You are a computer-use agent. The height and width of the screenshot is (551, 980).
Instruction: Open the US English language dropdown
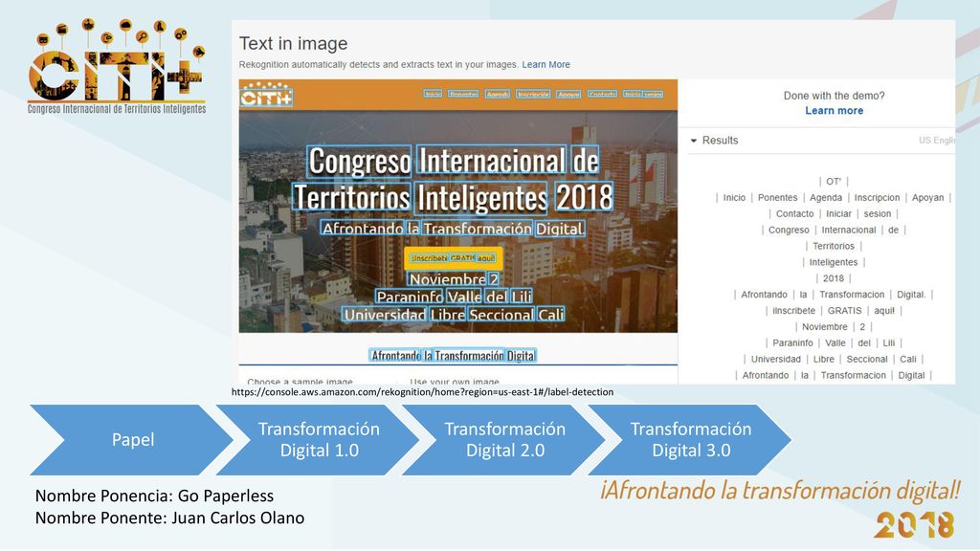936,141
